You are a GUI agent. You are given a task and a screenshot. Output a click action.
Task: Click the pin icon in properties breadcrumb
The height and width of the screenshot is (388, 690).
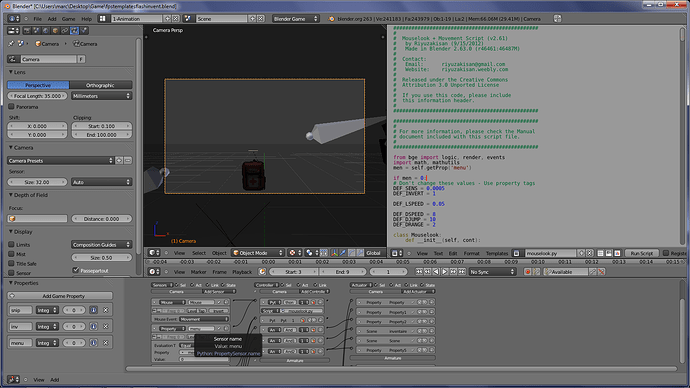(x=11, y=44)
